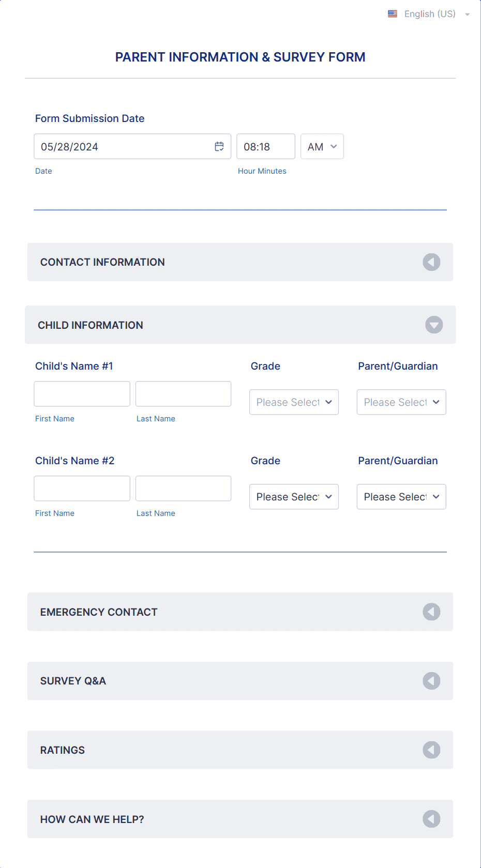The image size is (481, 868).
Task: Expand the RATINGS arrow icon
Action: pyautogui.click(x=431, y=750)
